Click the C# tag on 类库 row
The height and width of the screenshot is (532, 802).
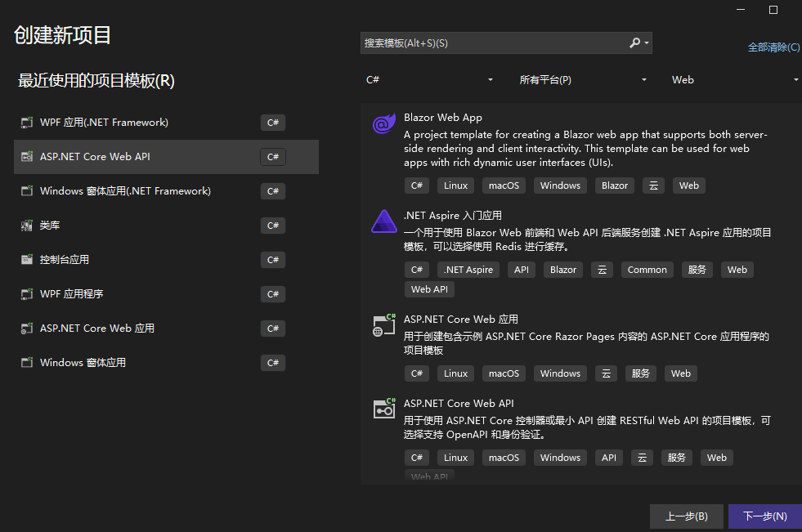272,226
